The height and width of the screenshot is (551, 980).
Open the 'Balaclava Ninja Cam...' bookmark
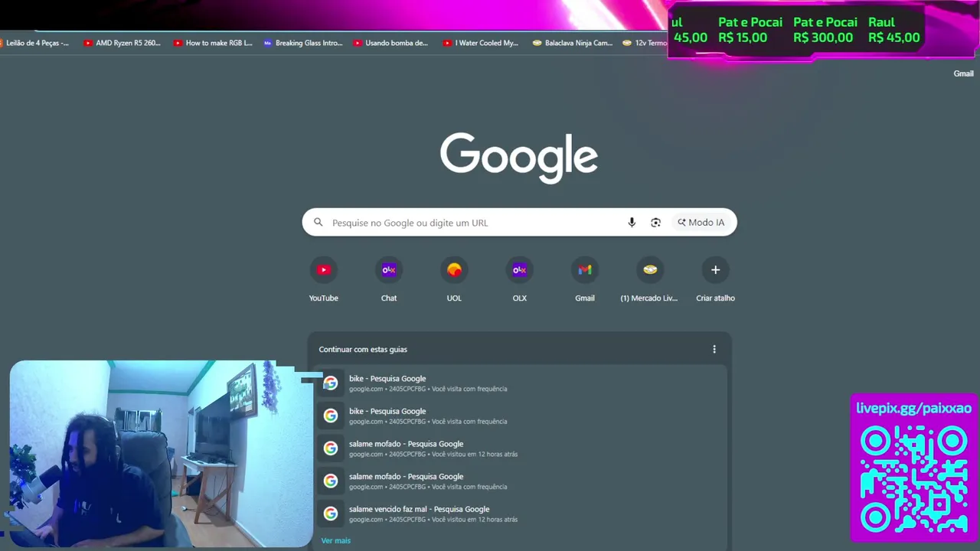(573, 43)
